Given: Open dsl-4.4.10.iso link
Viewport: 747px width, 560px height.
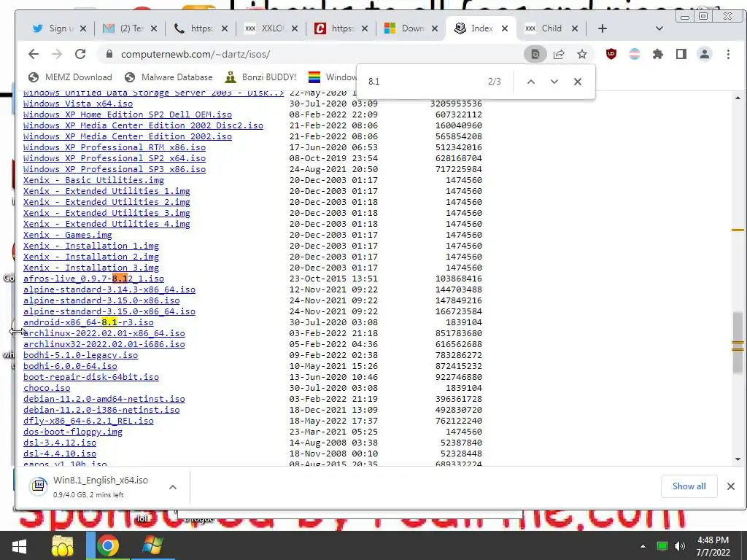Looking at the screenshot, I should click(60, 454).
